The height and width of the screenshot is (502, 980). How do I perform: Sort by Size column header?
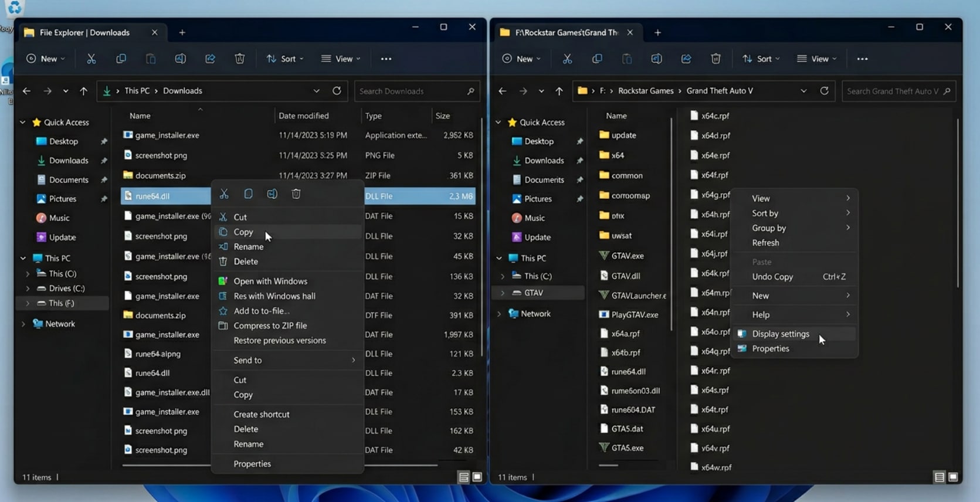click(x=443, y=116)
